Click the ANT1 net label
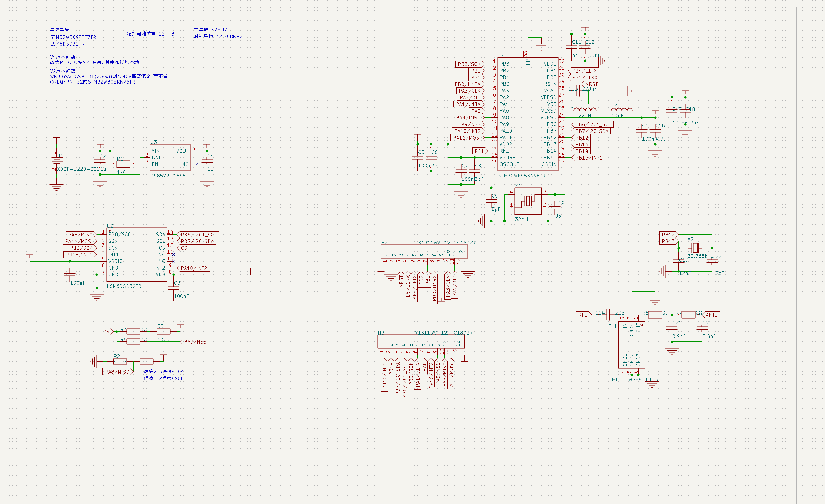825x504 pixels. 711,315
